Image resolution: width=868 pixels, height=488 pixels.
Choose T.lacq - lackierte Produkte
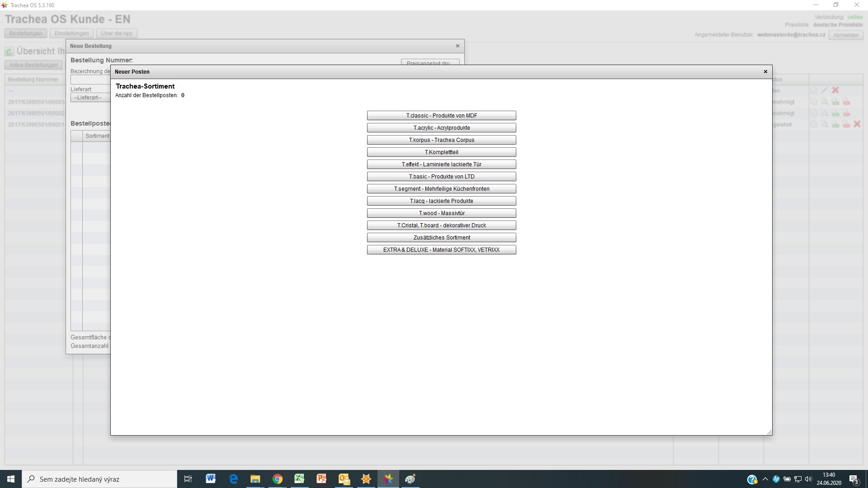click(441, 201)
